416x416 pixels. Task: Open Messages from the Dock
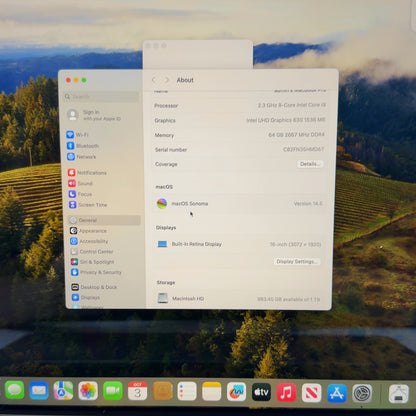[14, 390]
